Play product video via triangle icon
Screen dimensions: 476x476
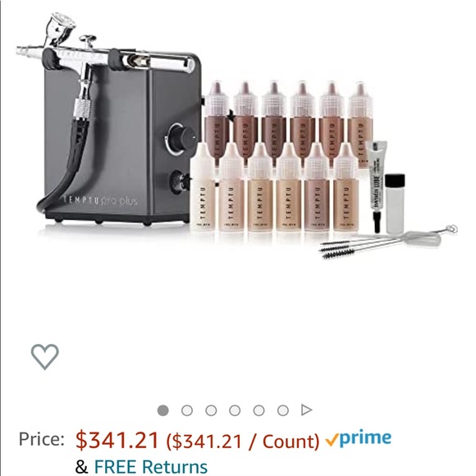click(306, 410)
